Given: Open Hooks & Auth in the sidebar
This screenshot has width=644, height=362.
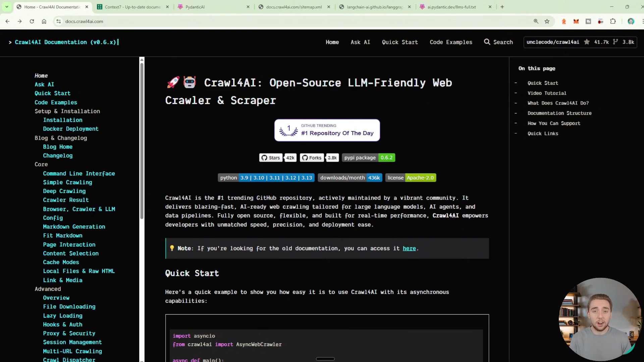Looking at the screenshot, I should [x=63, y=324].
